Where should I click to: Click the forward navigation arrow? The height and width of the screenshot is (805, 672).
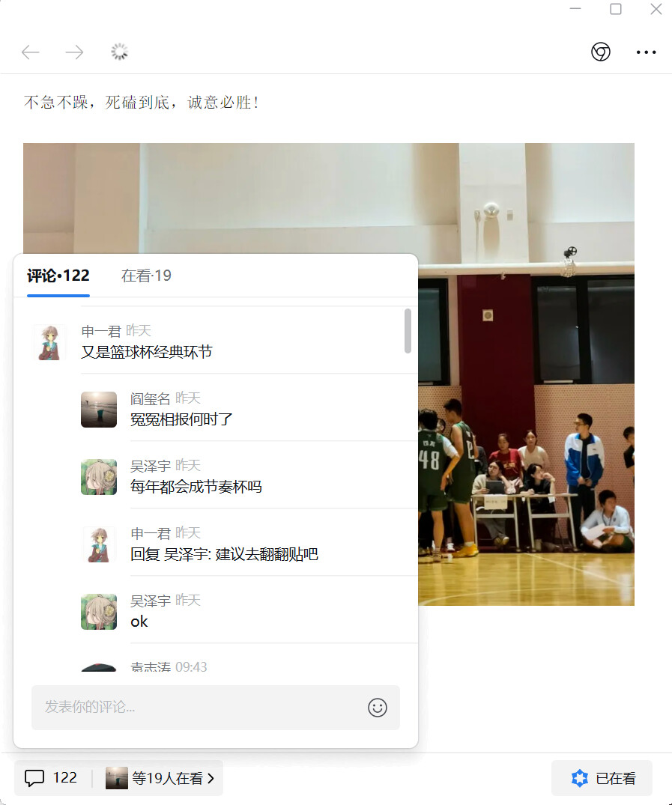pyautogui.click(x=75, y=52)
